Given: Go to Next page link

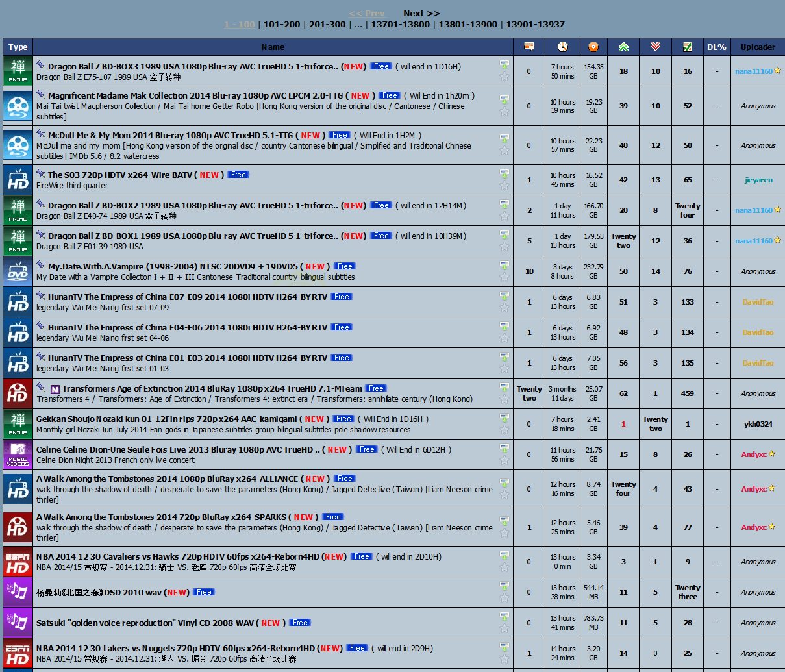Looking at the screenshot, I should (421, 13).
